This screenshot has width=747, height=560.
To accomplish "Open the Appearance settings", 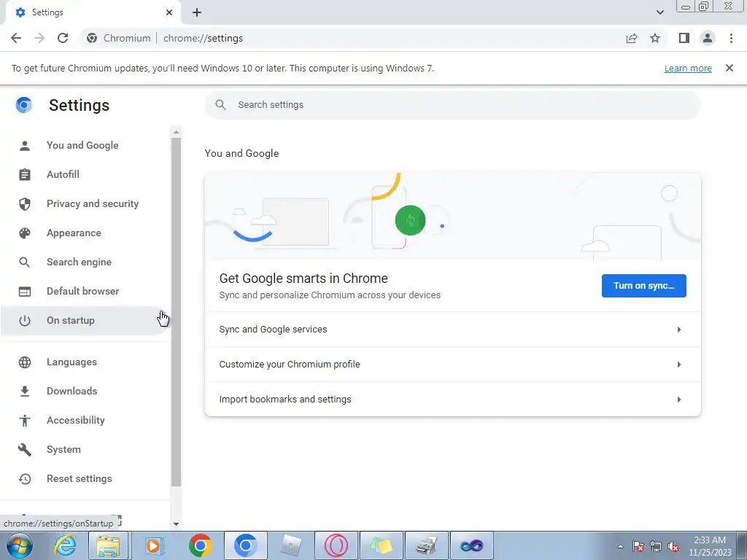I will point(85,233).
